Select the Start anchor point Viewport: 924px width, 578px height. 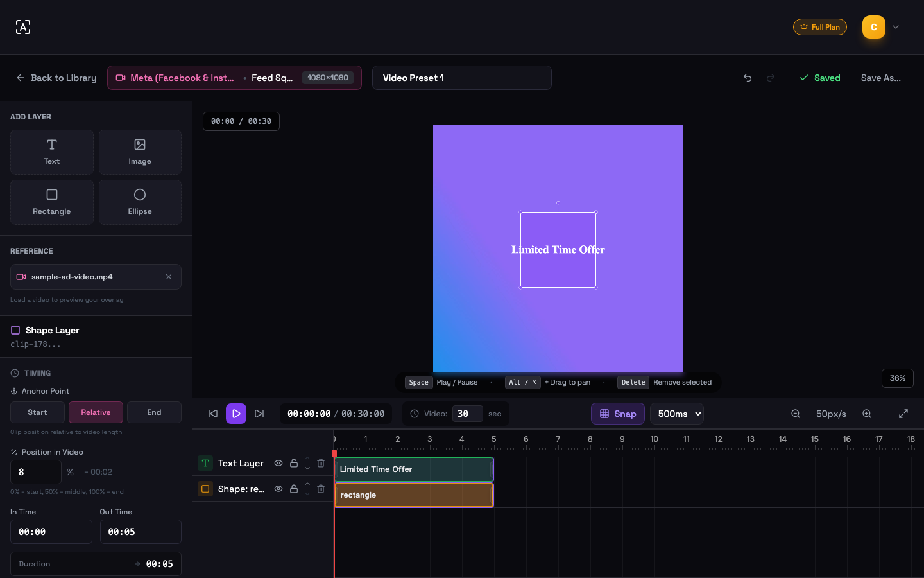pos(37,412)
